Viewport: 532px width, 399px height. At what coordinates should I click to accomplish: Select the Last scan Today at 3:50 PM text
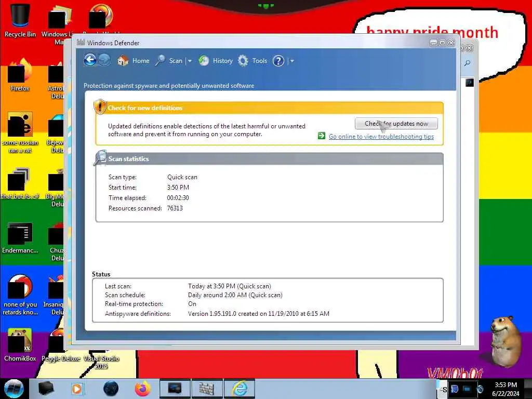point(230,286)
